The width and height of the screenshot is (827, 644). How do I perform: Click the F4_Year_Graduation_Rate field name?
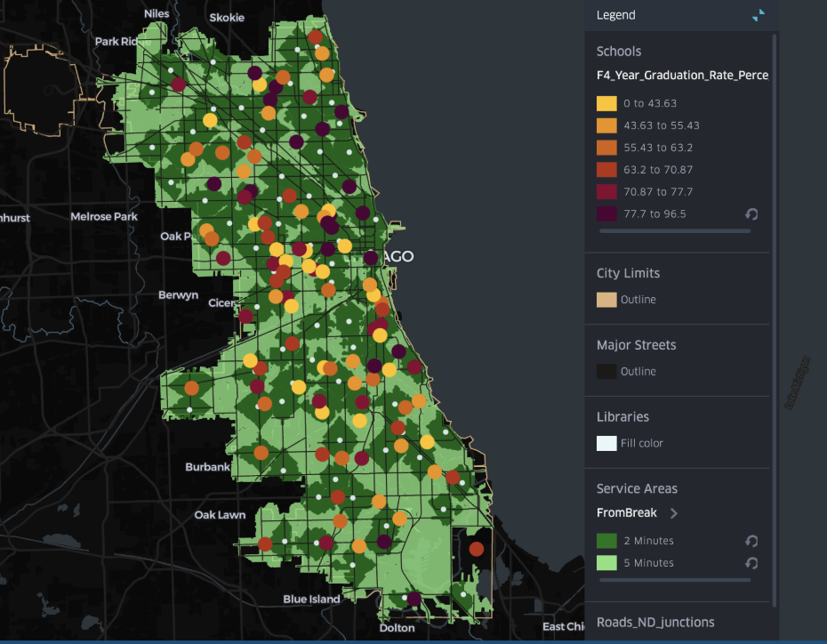(x=682, y=76)
